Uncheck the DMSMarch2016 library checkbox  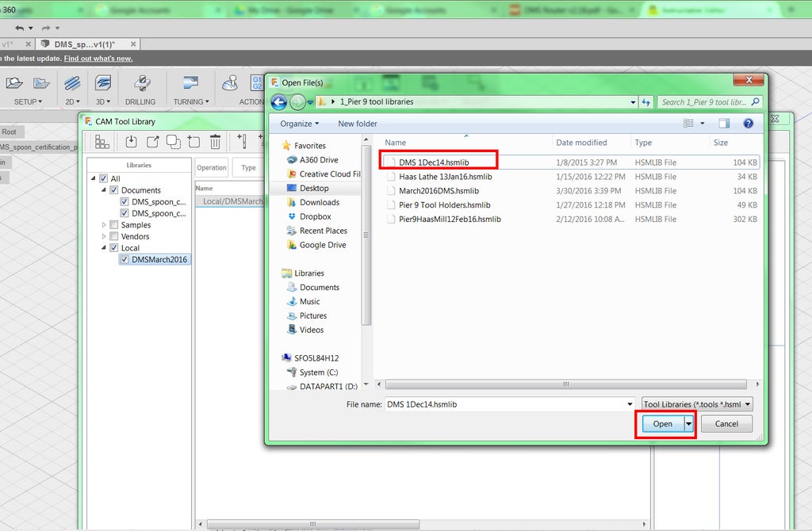pyautogui.click(x=124, y=259)
